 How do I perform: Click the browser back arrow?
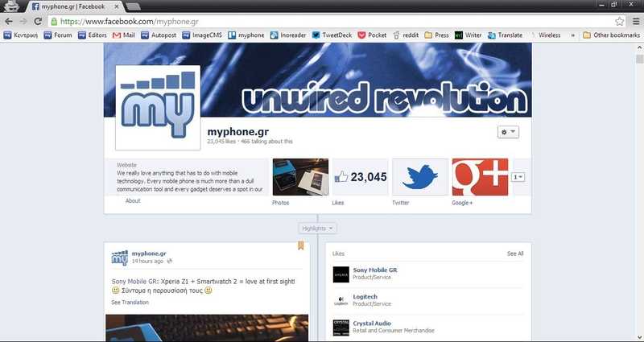(x=9, y=21)
